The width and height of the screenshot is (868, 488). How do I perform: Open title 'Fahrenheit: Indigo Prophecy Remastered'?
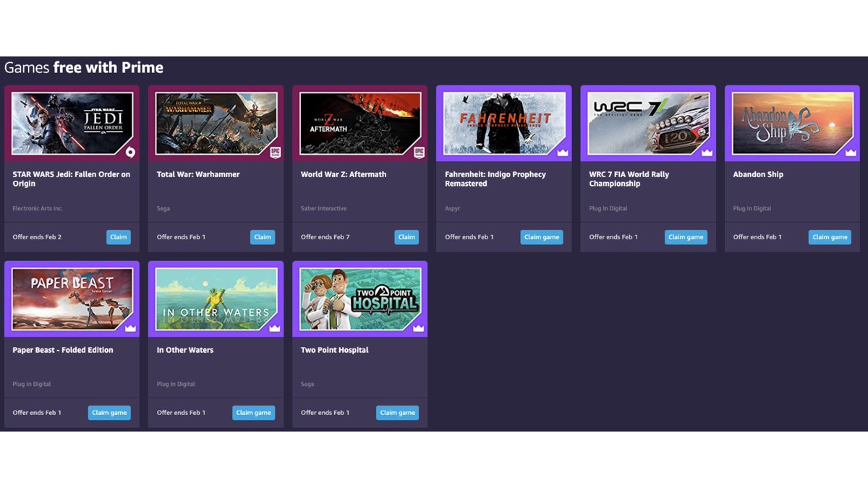495,179
